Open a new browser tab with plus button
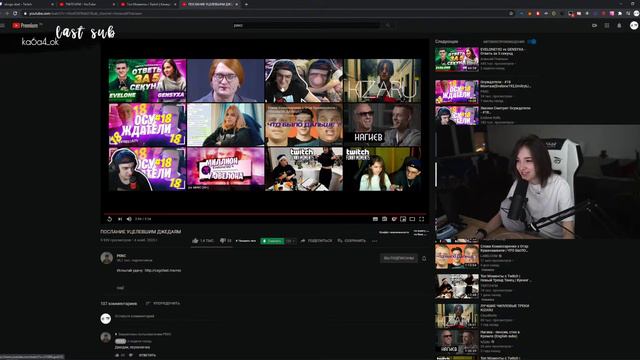This screenshot has width=640, height=360. point(246,4)
